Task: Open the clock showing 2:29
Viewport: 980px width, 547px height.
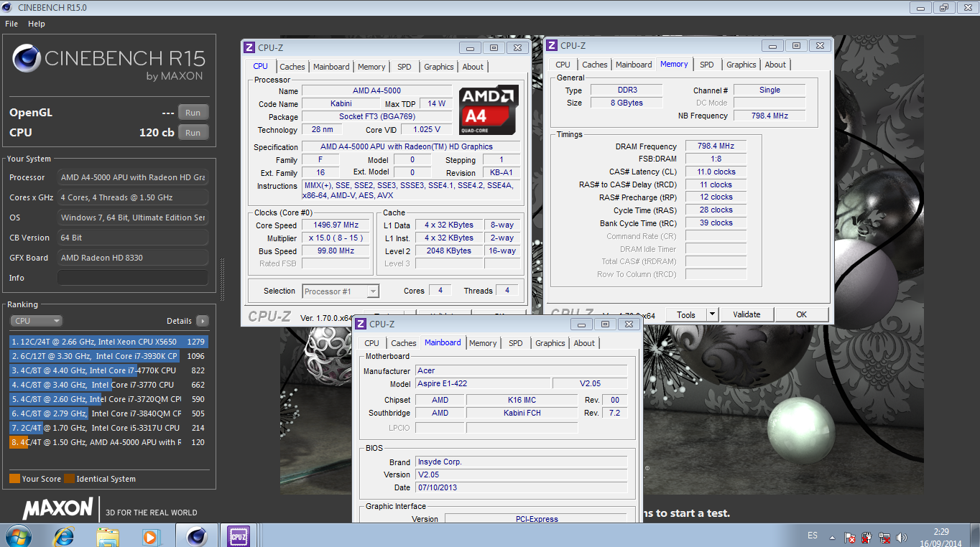Action: pos(941,532)
